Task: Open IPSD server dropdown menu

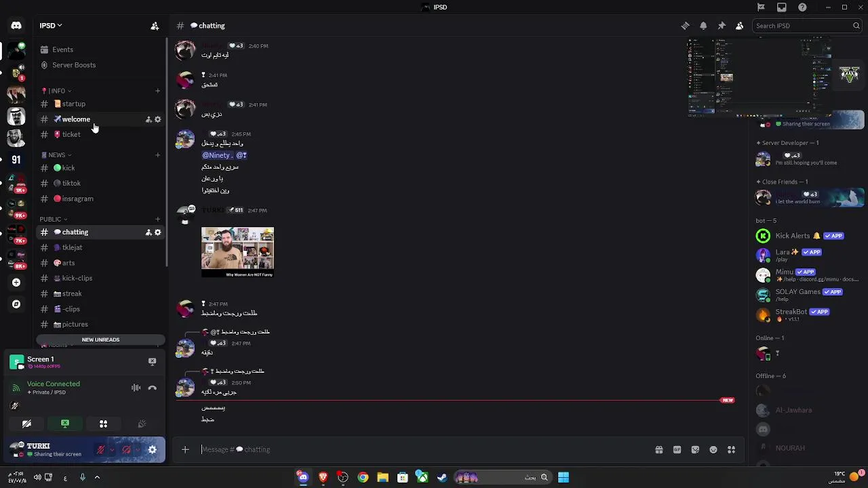Action: [51, 26]
